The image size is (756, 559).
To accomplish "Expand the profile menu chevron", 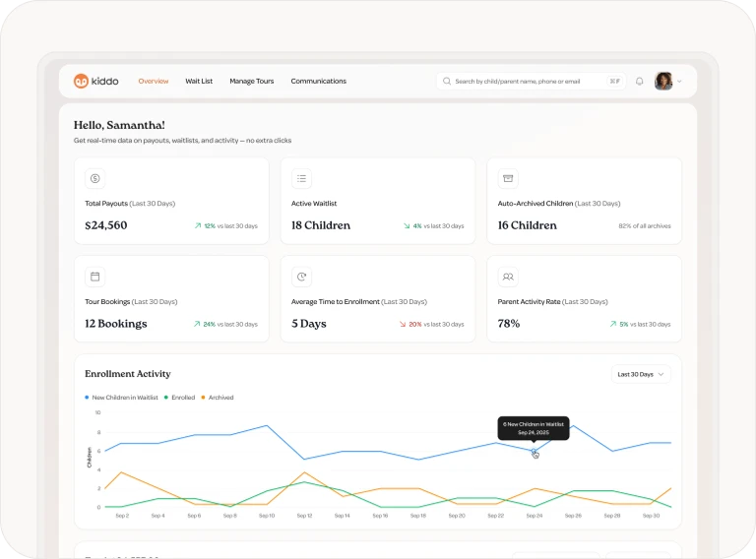I will [679, 82].
